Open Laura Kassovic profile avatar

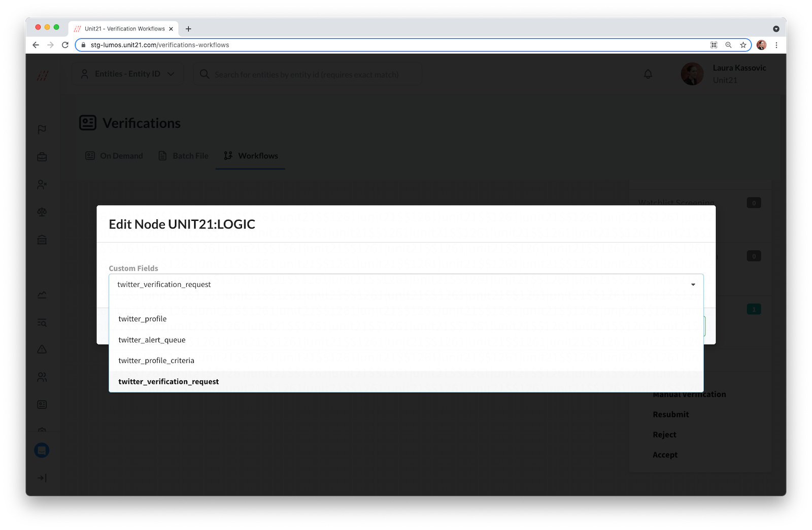[692, 74]
